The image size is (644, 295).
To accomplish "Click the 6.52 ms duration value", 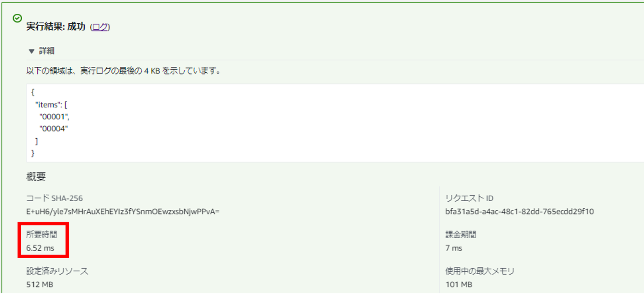I will 40,248.
